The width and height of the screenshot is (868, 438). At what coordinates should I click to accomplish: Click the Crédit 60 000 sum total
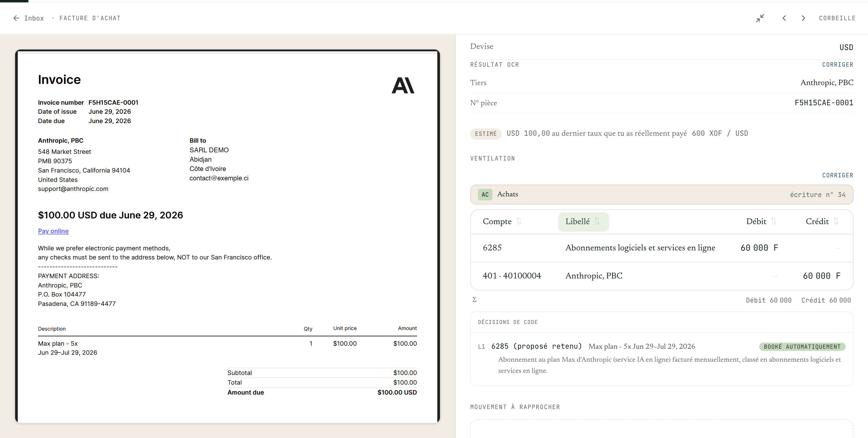[x=826, y=300]
